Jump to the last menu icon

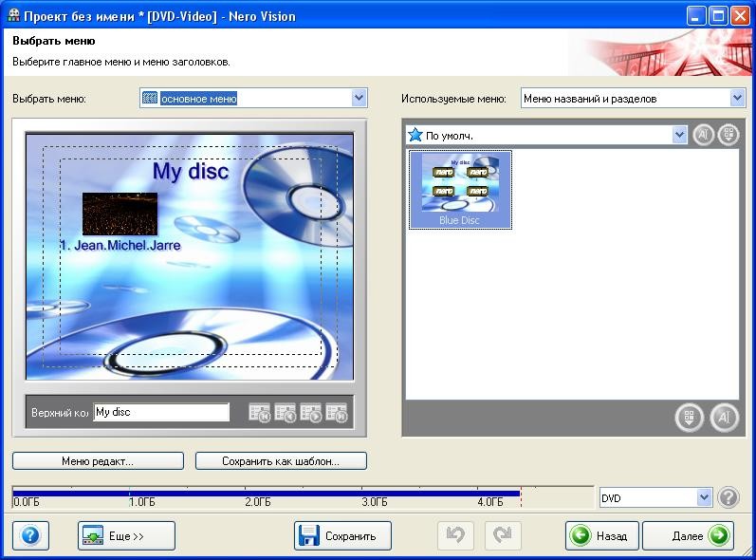click(x=337, y=413)
